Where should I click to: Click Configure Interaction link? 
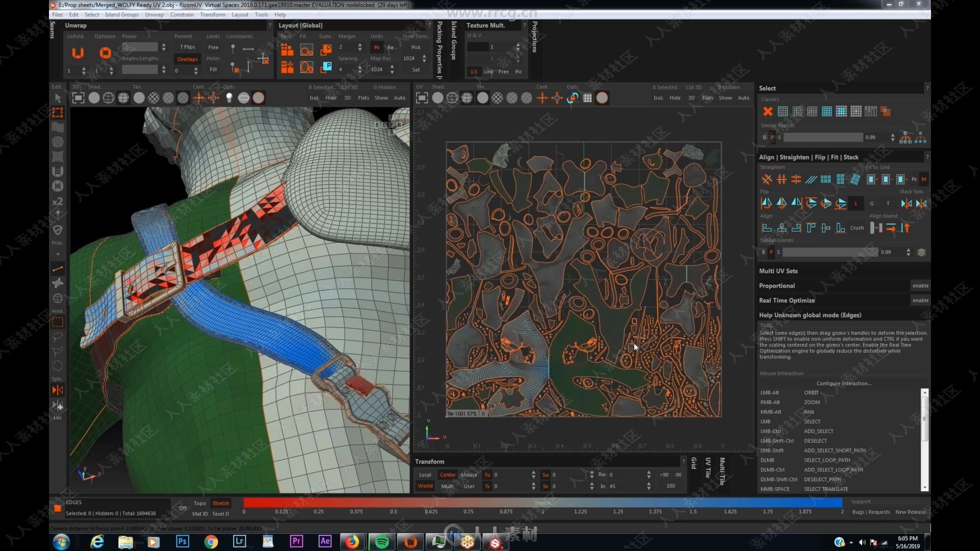coord(844,383)
